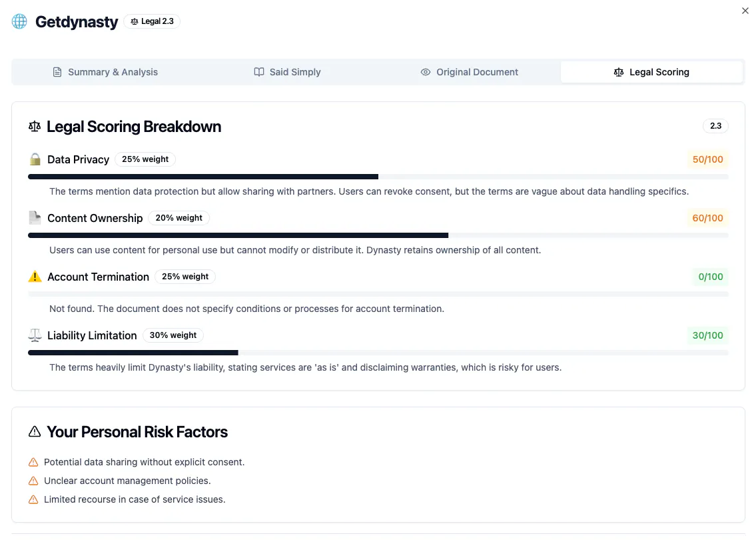This screenshot has height=542, width=756.
Task: Click the 0/100 Account Termination score
Action: pyautogui.click(x=710, y=277)
